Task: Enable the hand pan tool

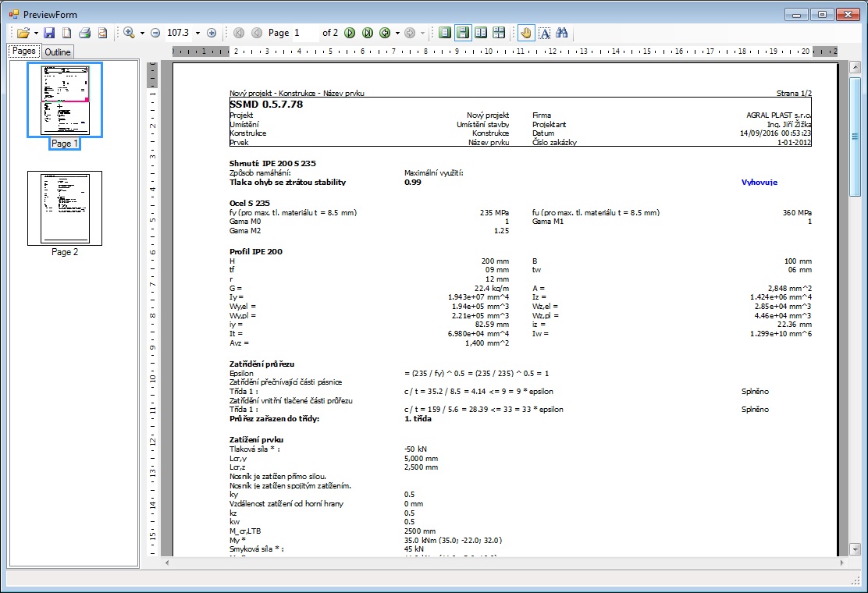Action: click(x=526, y=33)
